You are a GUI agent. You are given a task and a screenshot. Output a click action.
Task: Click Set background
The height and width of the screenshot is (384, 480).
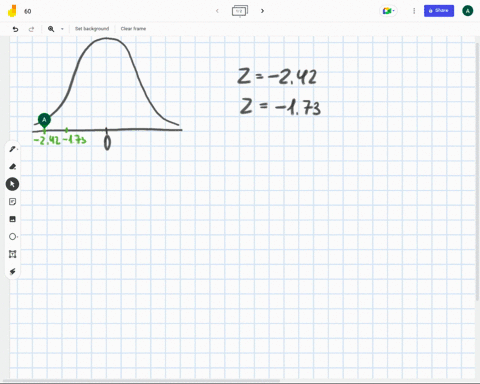(x=92, y=29)
